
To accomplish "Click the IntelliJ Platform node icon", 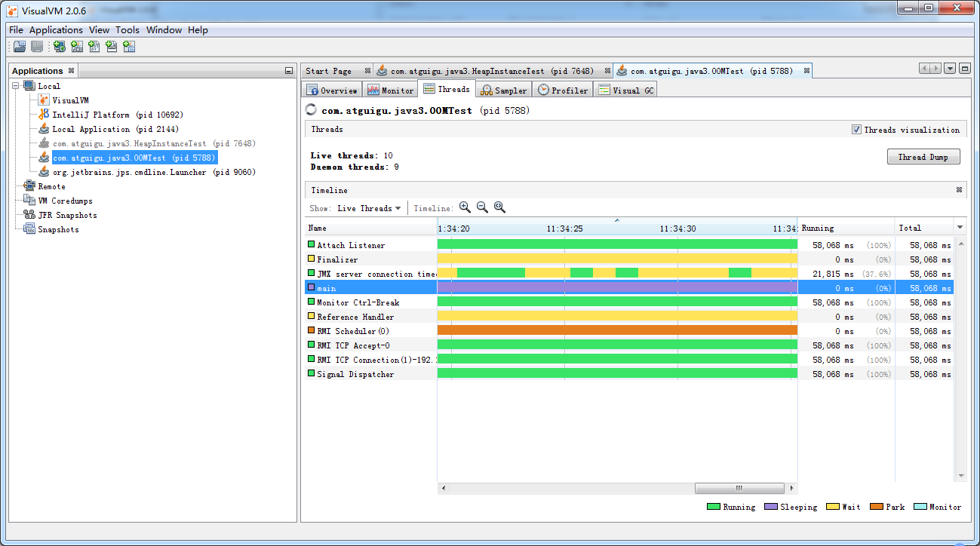I will (45, 115).
